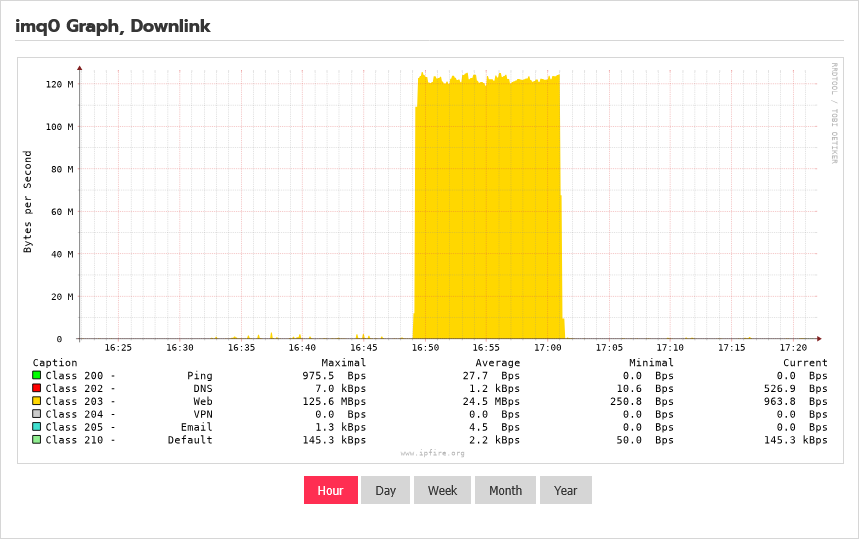Click the yellow Class 203 Web swatch
The width and height of the screenshot is (859, 539).
[x=37, y=401]
